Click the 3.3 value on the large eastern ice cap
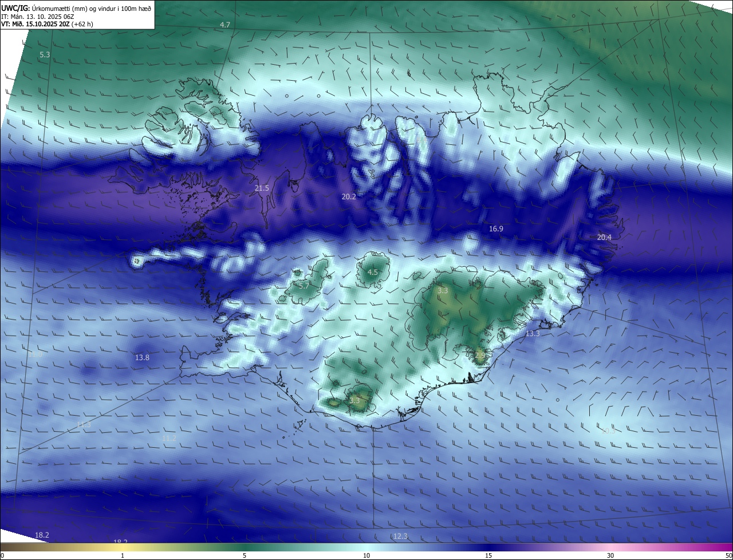 click(x=443, y=291)
